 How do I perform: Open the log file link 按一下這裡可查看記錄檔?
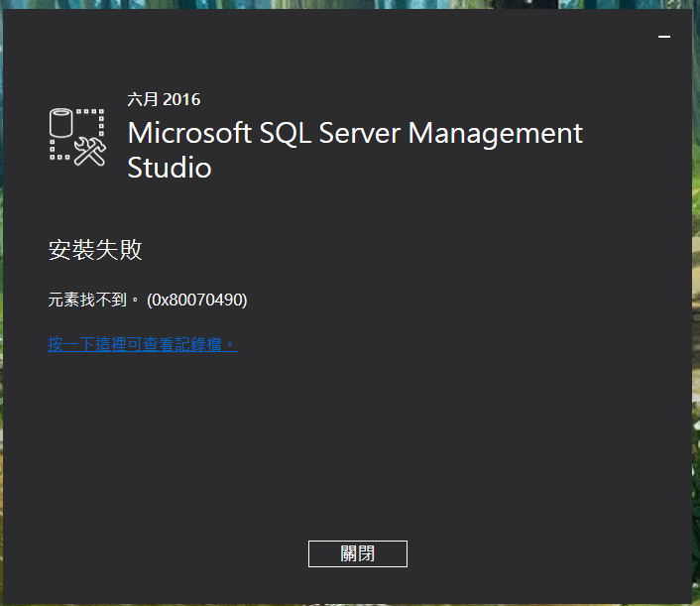143,344
